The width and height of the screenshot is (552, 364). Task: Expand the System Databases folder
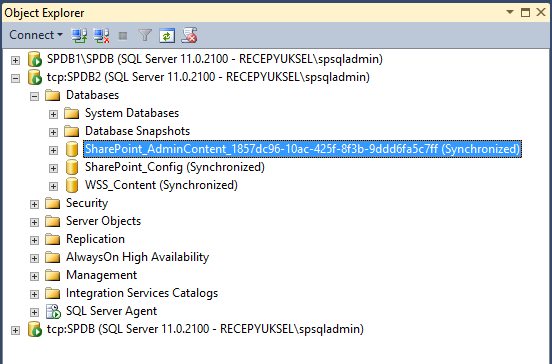pos(53,114)
